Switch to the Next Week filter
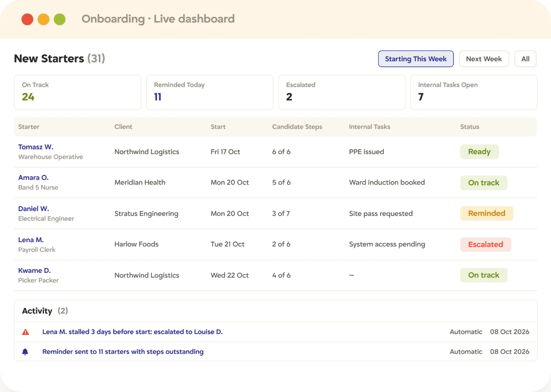Viewport: 551px width, 392px height. tap(484, 59)
